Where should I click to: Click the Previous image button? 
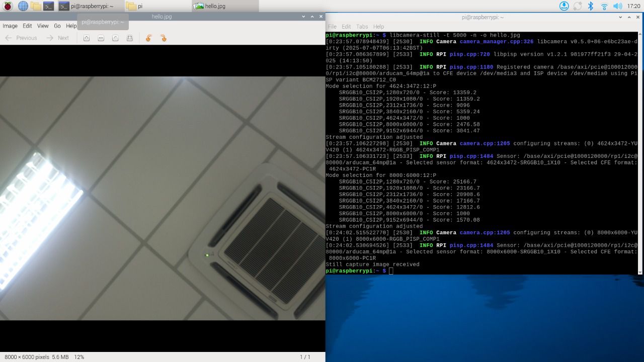pos(21,38)
